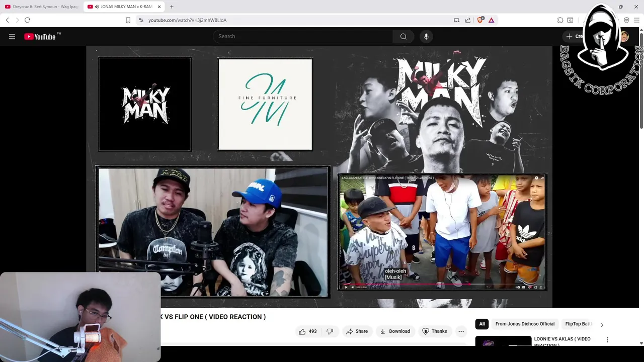
Task: Start voice search with the microphone
Action: click(x=426, y=36)
